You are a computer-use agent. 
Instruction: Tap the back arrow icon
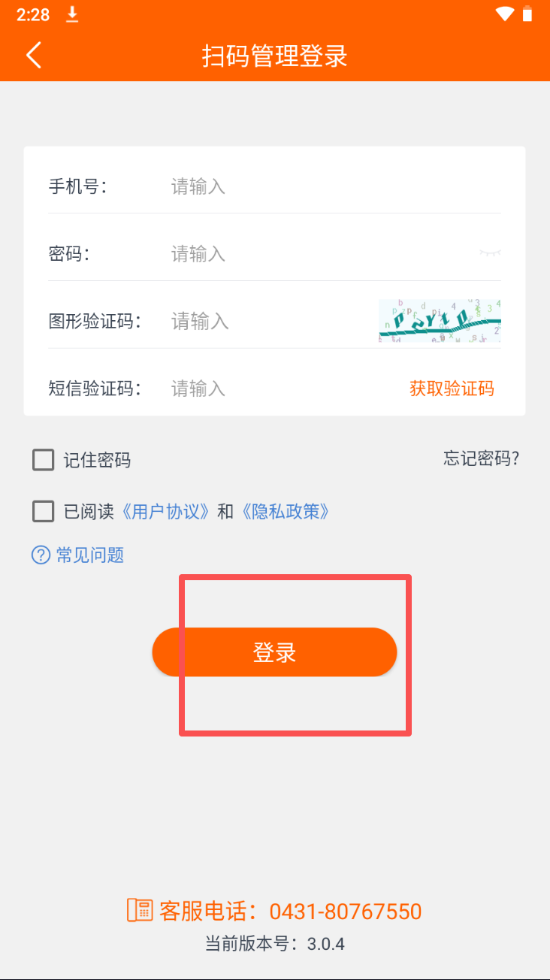point(34,55)
